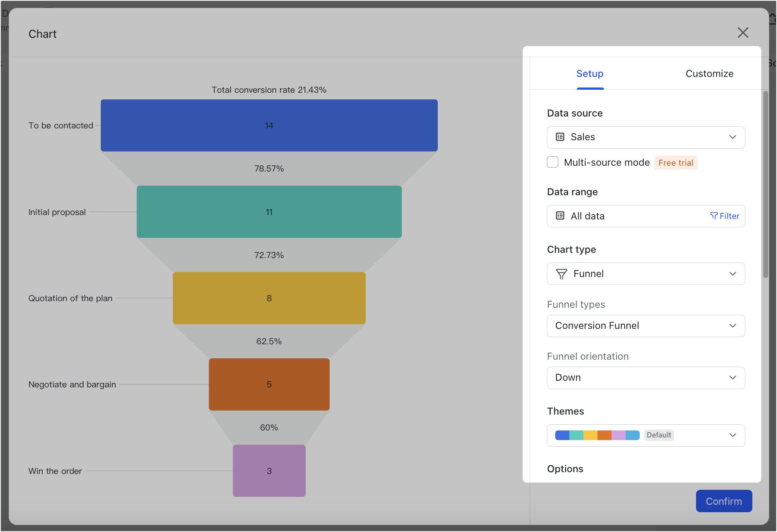Click the filter icon beside Filter text
Viewport: 777px width, 532px height.
(x=713, y=216)
